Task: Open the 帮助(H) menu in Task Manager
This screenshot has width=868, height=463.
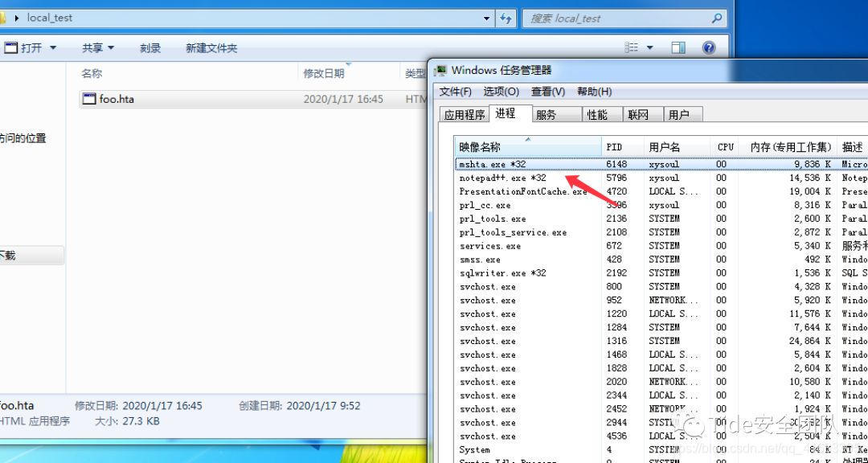Action: pos(595,92)
